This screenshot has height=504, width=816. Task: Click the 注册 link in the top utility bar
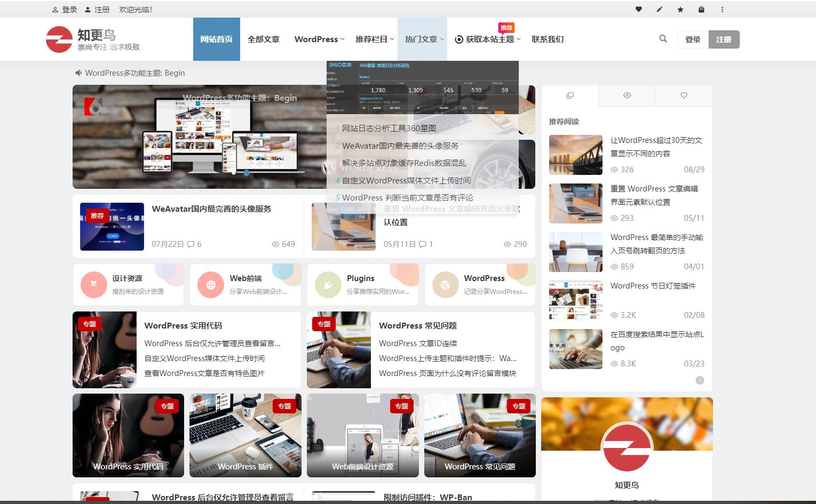point(97,10)
